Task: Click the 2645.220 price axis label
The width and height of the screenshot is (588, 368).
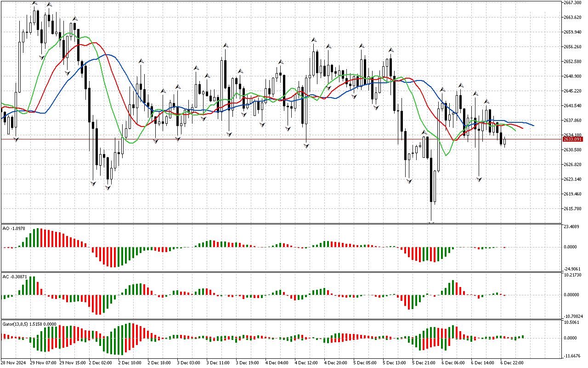Action: [x=573, y=91]
